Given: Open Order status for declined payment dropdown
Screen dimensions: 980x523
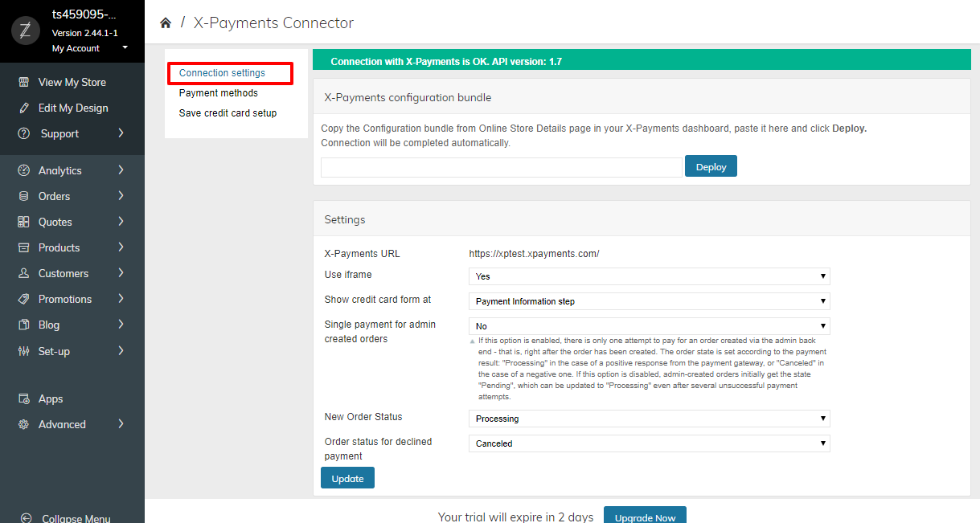Looking at the screenshot, I should coord(649,443).
